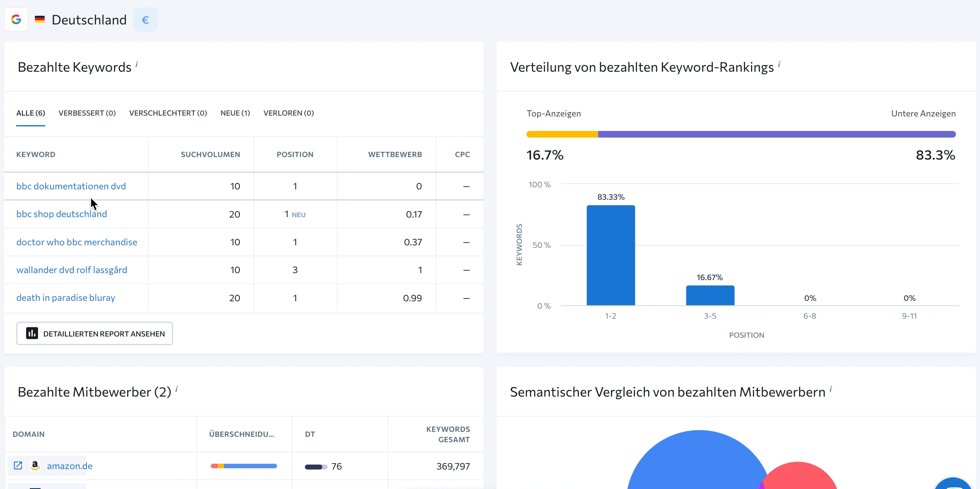Click info icon next to Keyword-Rankings heading
The width and height of the screenshot is (980, 489).
[x=779, y=64]
